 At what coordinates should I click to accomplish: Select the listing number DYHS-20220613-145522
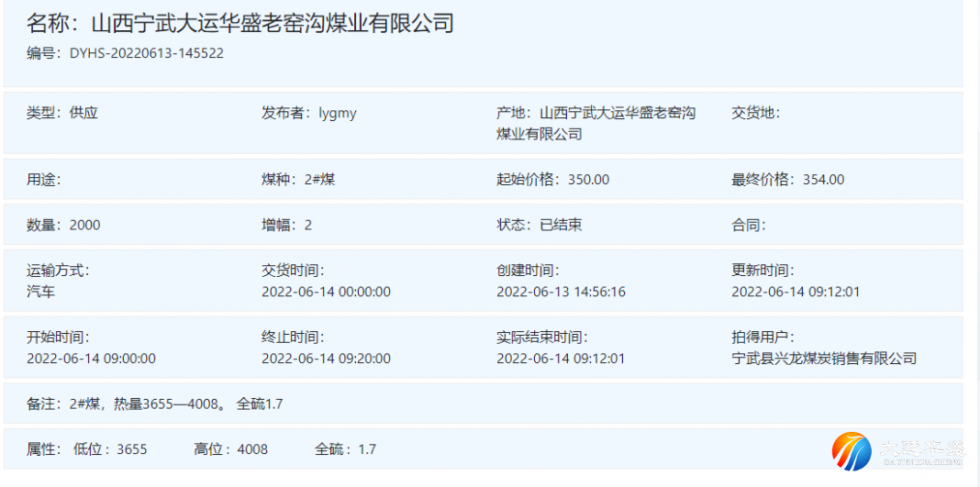click(146, 53)
